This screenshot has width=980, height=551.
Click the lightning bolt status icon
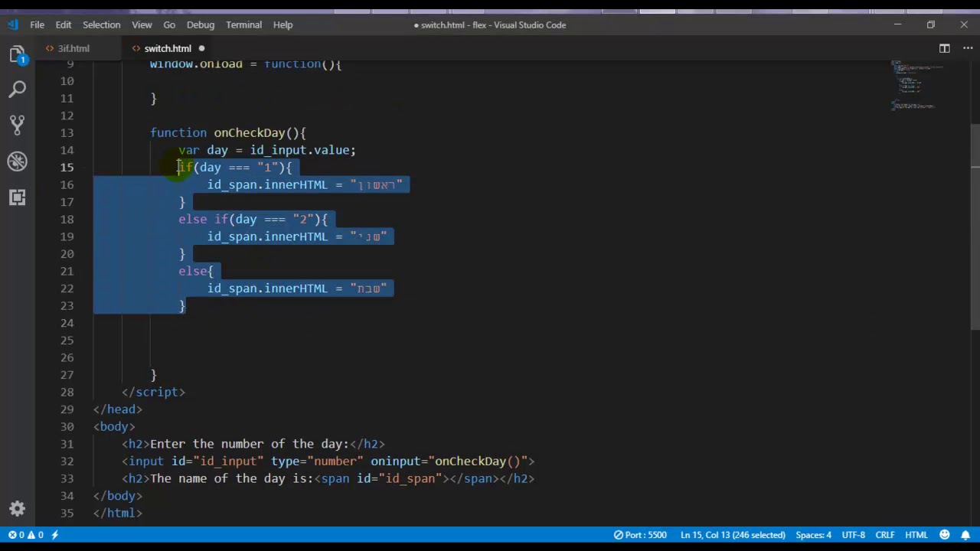55,535
